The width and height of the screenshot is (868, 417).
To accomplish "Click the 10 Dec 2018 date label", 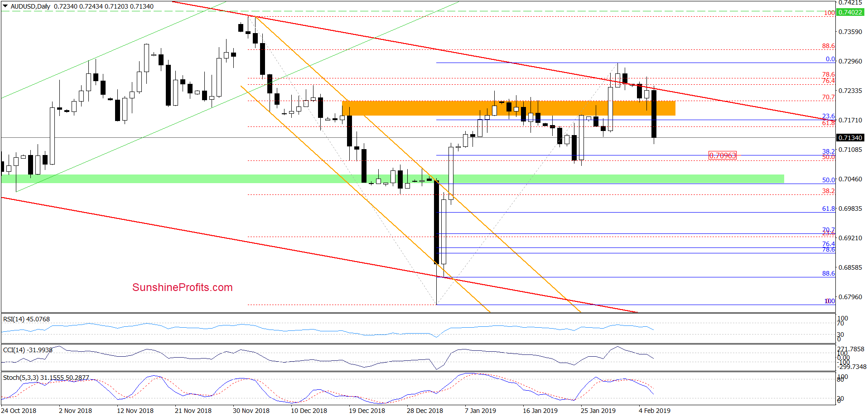I will [x=309, y=411].
